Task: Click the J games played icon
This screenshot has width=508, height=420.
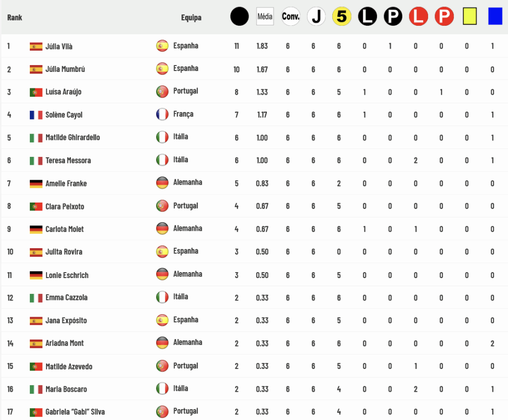Action: pos(316,16)
